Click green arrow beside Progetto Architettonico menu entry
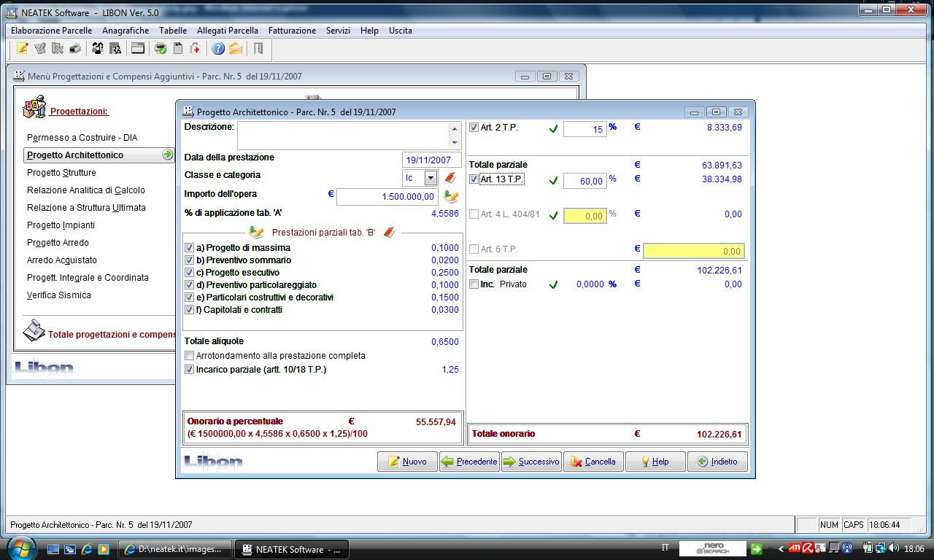This screenshot has width=934, height=560. point(168,155)
